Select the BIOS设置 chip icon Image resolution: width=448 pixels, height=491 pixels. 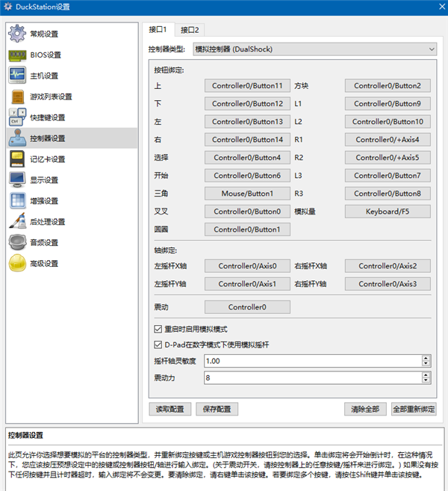[17, 55]
